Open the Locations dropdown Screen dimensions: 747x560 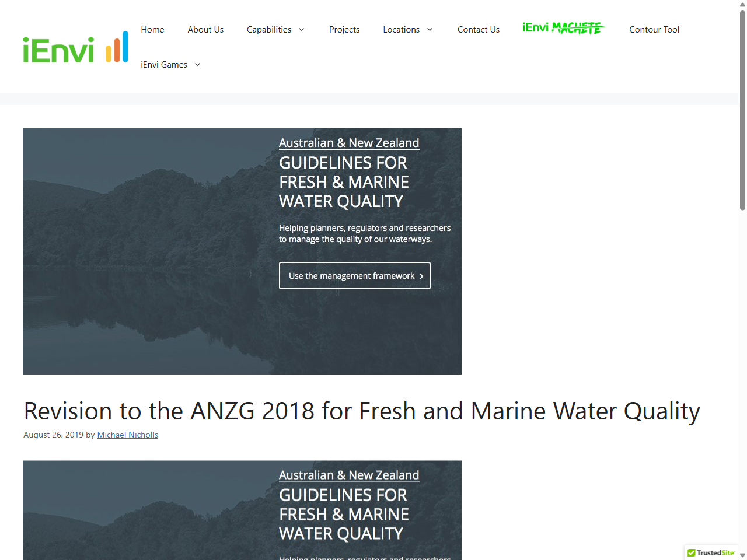click(x=408, y=29)
